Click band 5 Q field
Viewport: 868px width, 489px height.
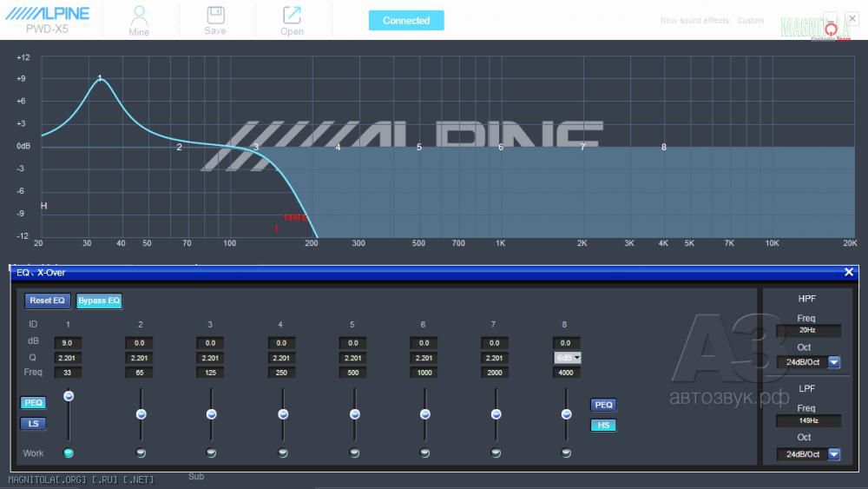click(x=353, y=358)
